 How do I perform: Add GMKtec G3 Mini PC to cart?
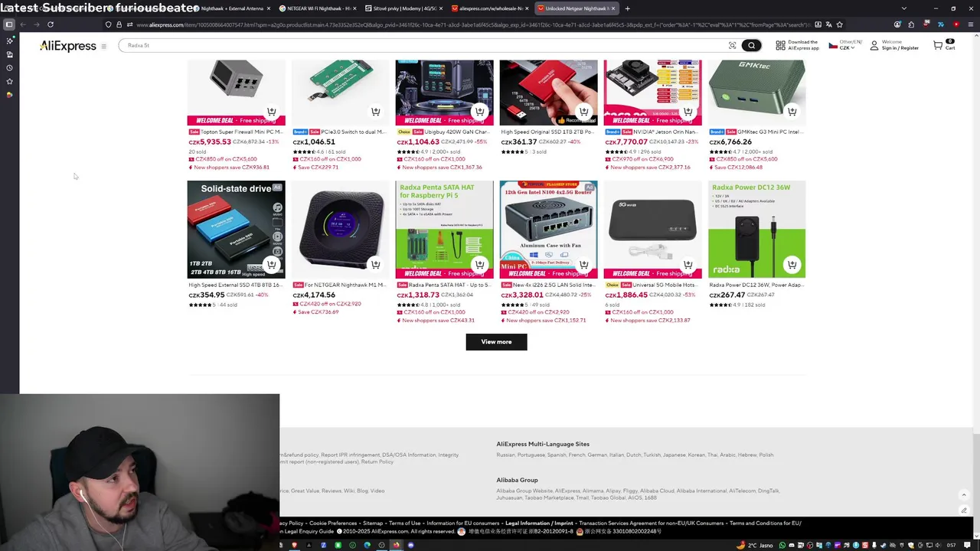click(x=792, y=112)
